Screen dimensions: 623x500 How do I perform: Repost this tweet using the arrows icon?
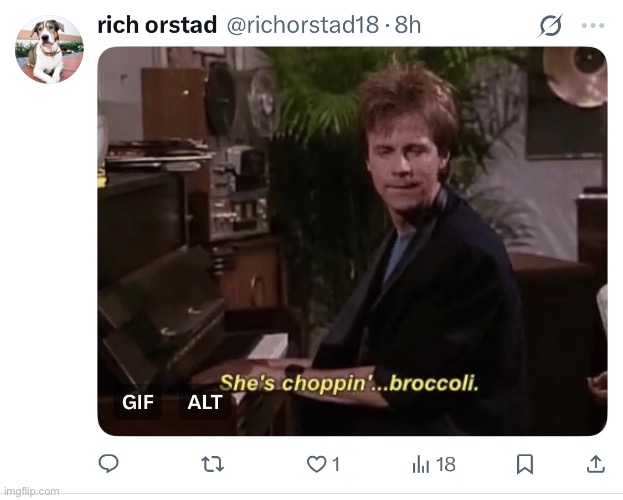(x=213, y=464)
